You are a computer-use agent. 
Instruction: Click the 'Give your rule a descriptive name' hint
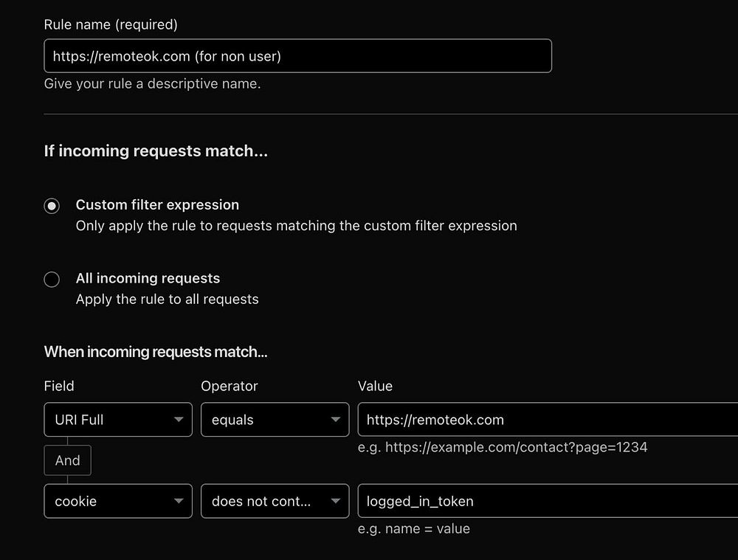point(152,84)
